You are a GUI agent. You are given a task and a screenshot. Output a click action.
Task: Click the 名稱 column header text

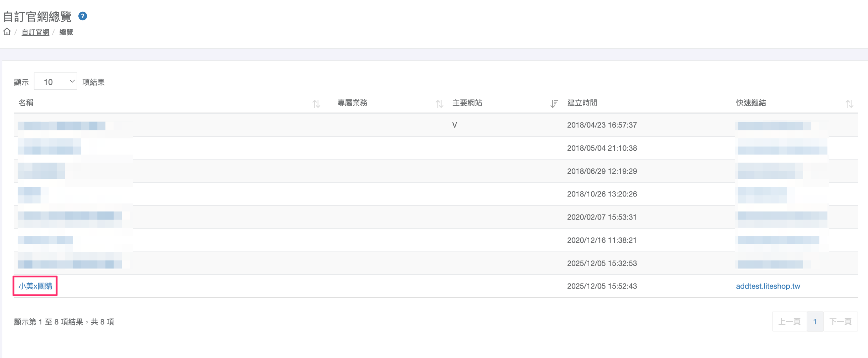(x=26, y=103)
